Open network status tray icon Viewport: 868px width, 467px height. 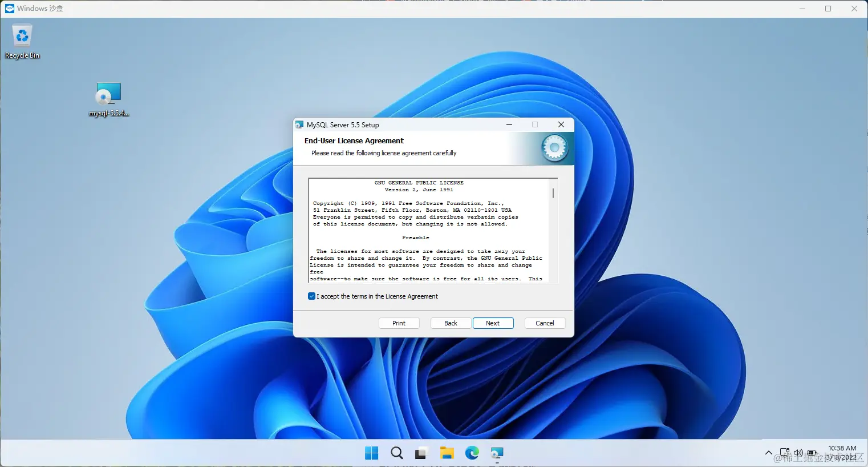tap(785, 453)
